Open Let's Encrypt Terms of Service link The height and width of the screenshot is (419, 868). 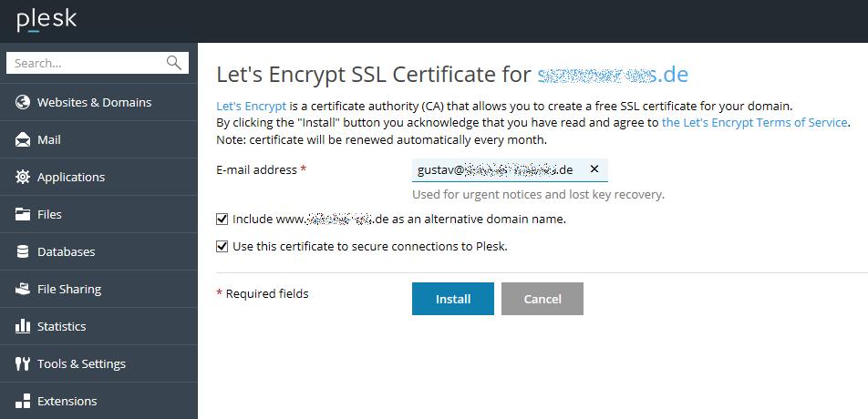point(754,122)
